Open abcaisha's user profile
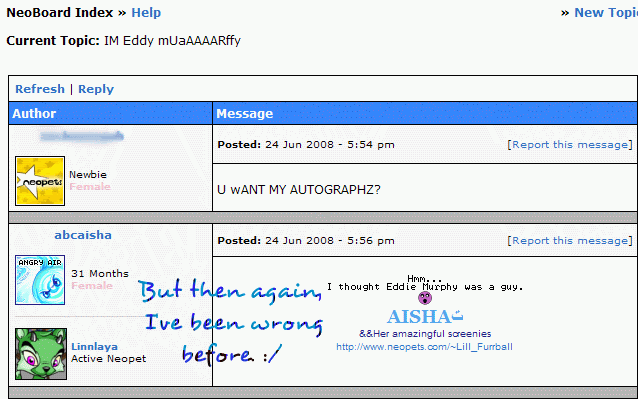 tap(83, 235)
